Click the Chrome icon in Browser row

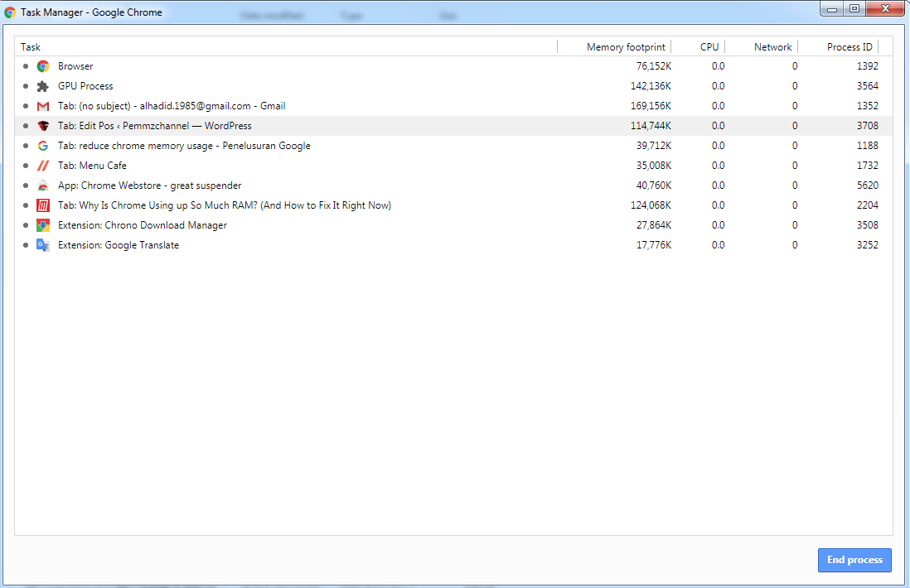tap(43, 66)
